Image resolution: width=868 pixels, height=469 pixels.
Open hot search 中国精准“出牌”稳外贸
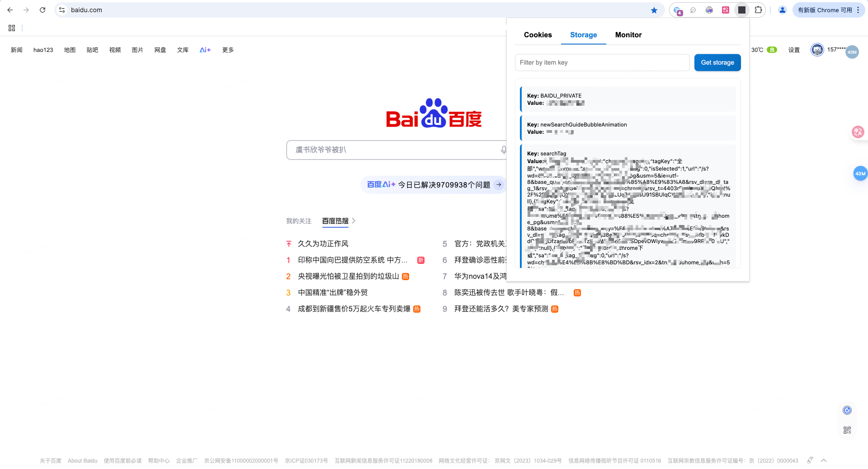coord(333,293)
